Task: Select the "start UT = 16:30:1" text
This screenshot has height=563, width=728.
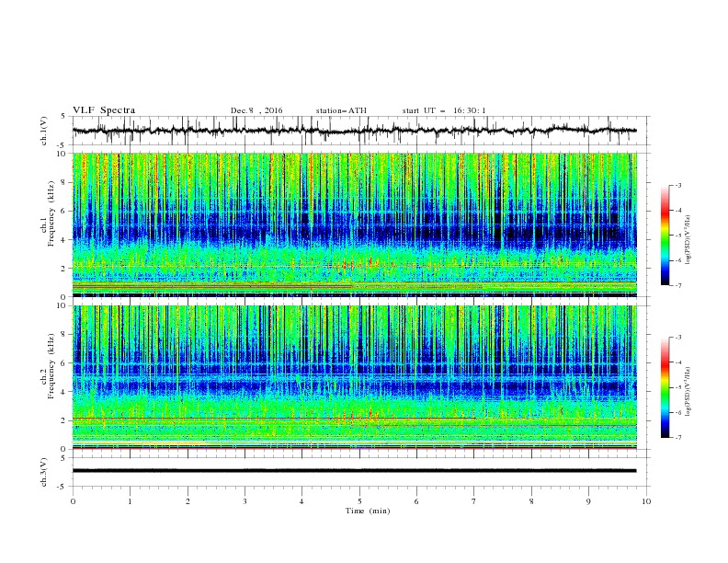Action: [x=444, y=110]
